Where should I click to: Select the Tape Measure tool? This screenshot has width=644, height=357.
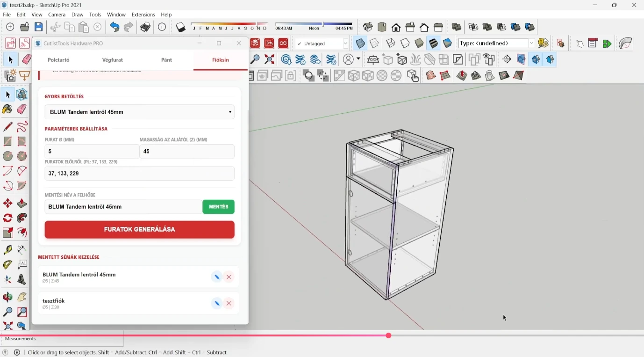click(7, 250)
